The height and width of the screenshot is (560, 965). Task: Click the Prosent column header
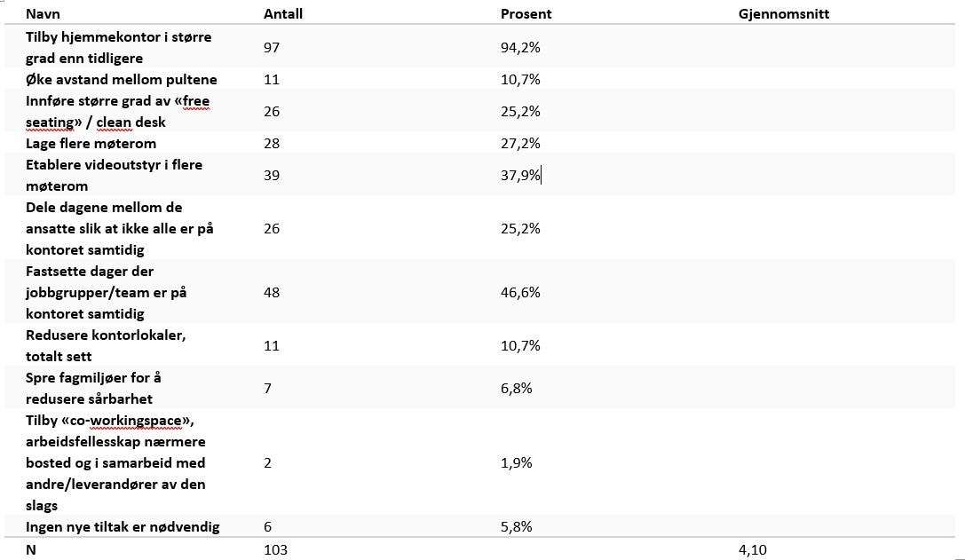click(526, 14)
